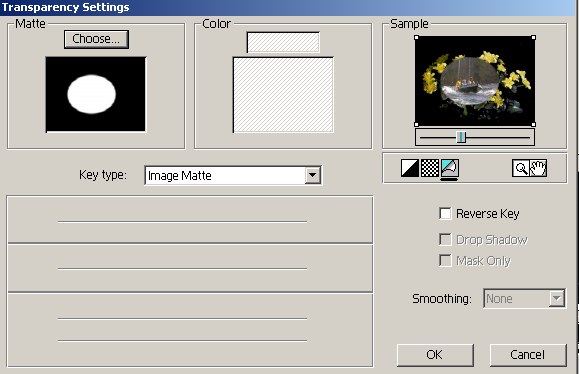Select the checkerboard background preview icon
The image size is (579, 374).
pyautogui.click(x=430, y=168)
